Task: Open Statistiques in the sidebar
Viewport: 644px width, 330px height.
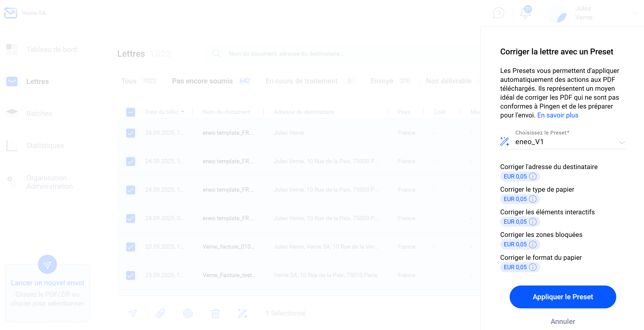Action: pos(45,145)
